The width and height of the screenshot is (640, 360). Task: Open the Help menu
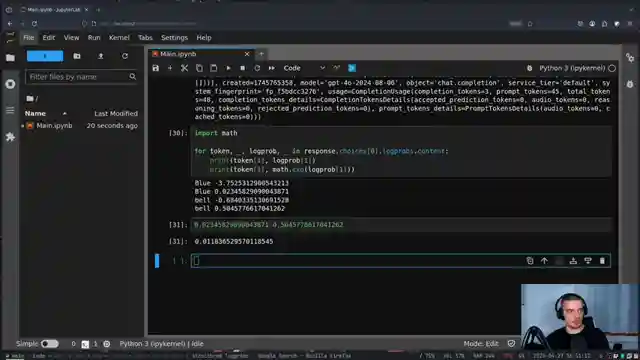[204, 38]
